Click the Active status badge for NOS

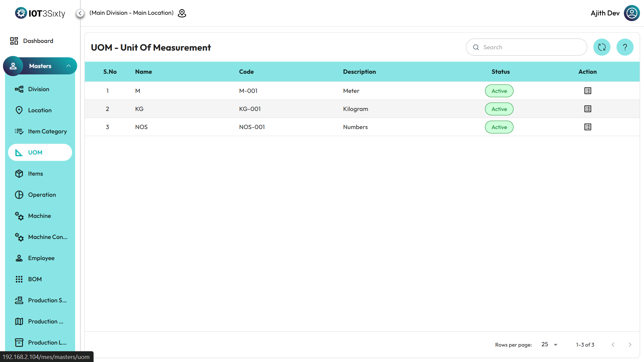click(x=499, y=127)
